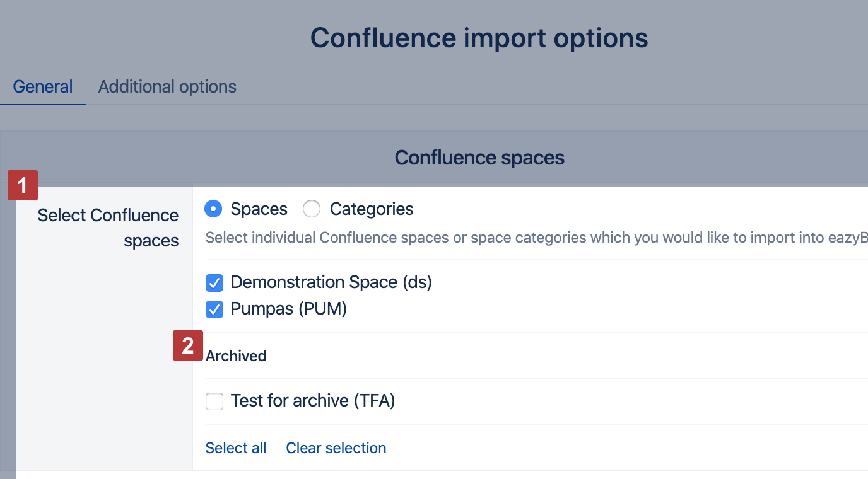Click the Pumpas (PUM) label text
868x479 pixels.
click(289, 309)
